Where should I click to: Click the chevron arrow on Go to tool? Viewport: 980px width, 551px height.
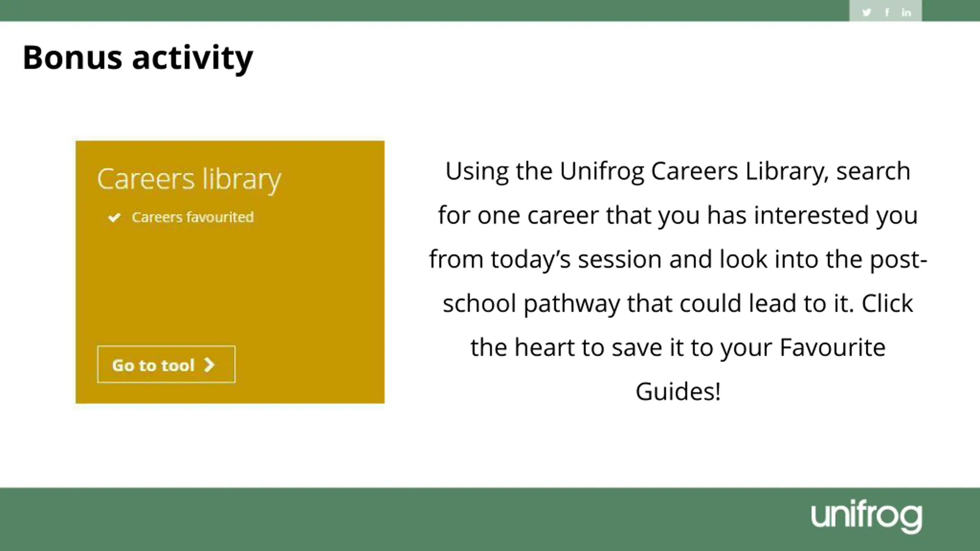(209, 365)
